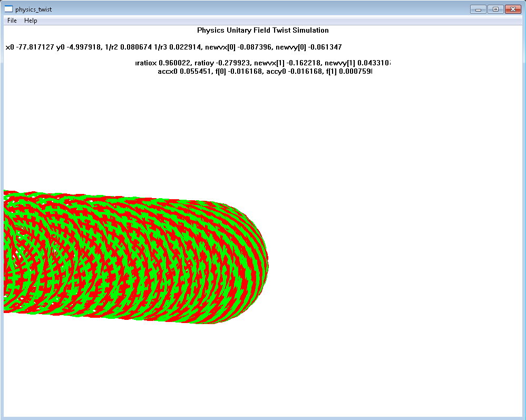Screen dimensions: 526x420
Task: Click the Physics Unitary Field Twist Simulation heading
Action: click(262, 31)
